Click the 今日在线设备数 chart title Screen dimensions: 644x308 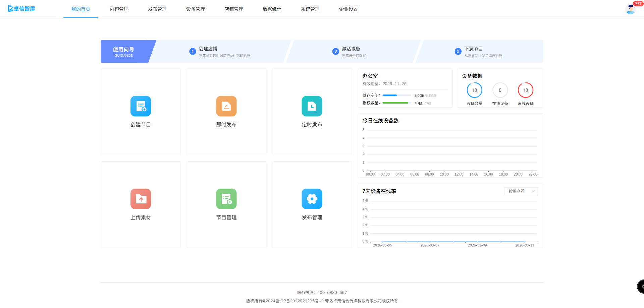(380, 120)
